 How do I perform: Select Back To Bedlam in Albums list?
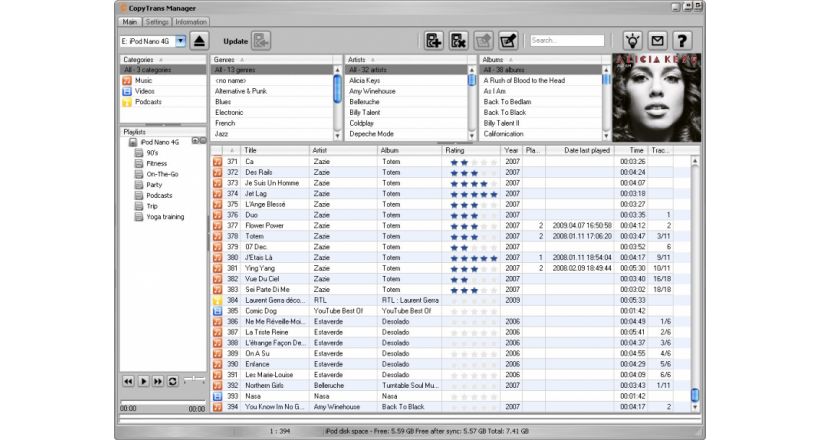pos(541,102)
